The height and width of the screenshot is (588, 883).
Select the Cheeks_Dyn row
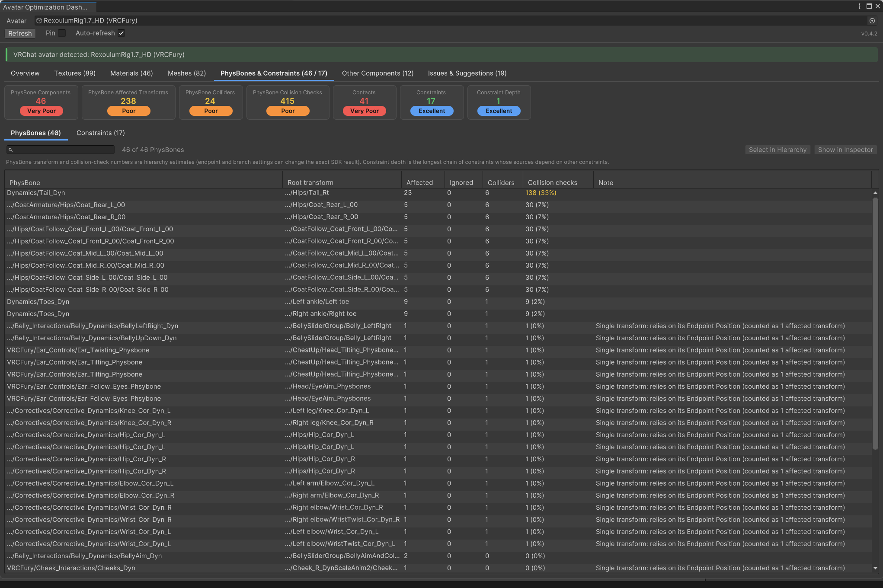[438, 568]
